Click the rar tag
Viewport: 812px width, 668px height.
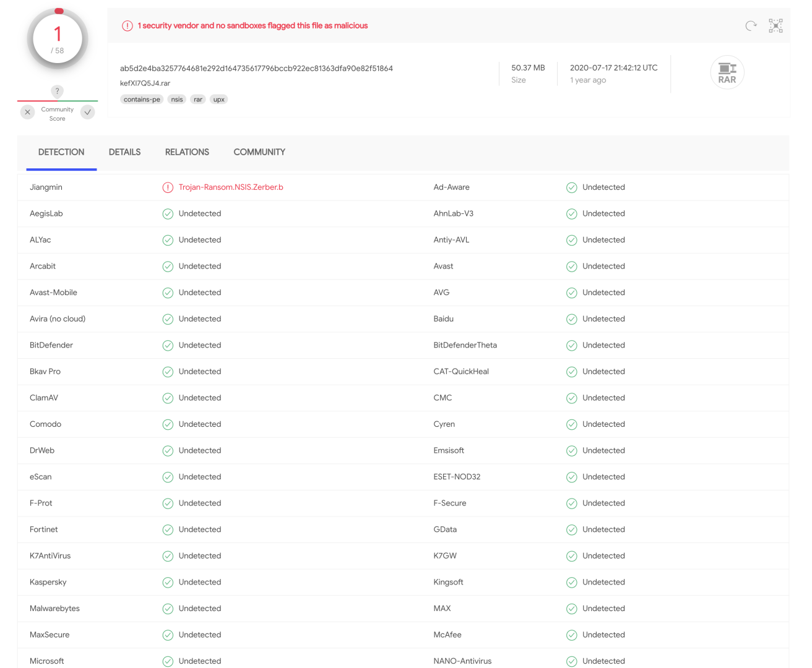point(198,99)
